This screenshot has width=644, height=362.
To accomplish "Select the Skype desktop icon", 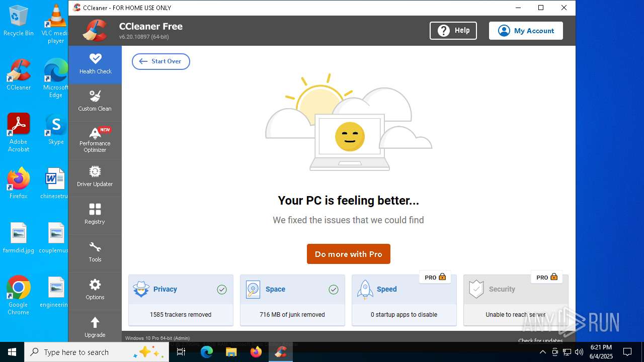I will pos(55,129).
